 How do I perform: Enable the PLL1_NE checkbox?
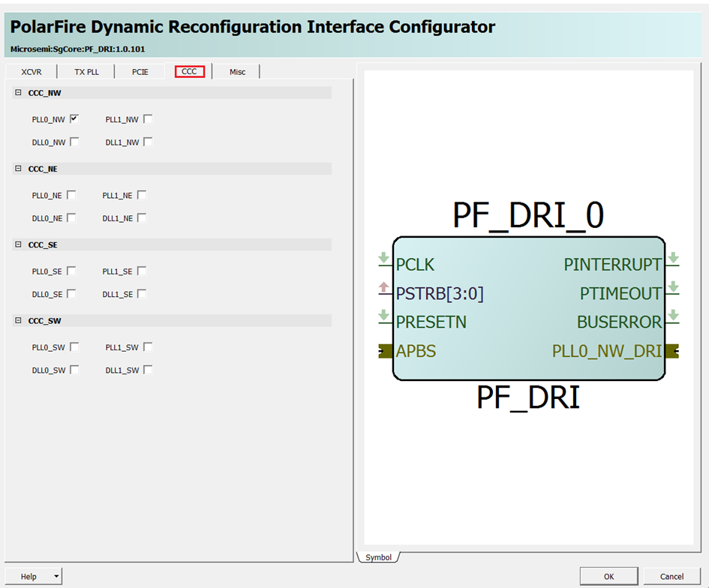pos(142,195)
